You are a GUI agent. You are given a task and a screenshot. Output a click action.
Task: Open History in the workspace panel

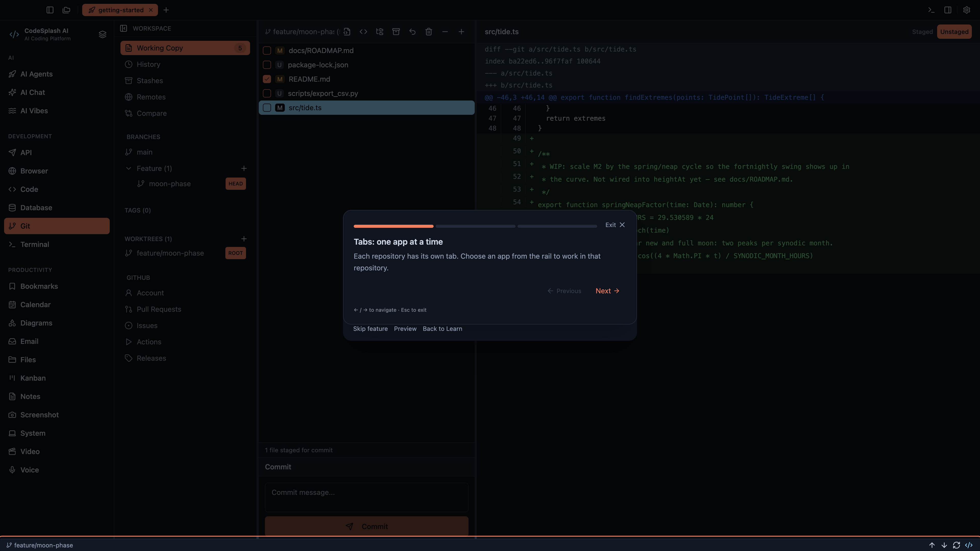tap(185, 64)
